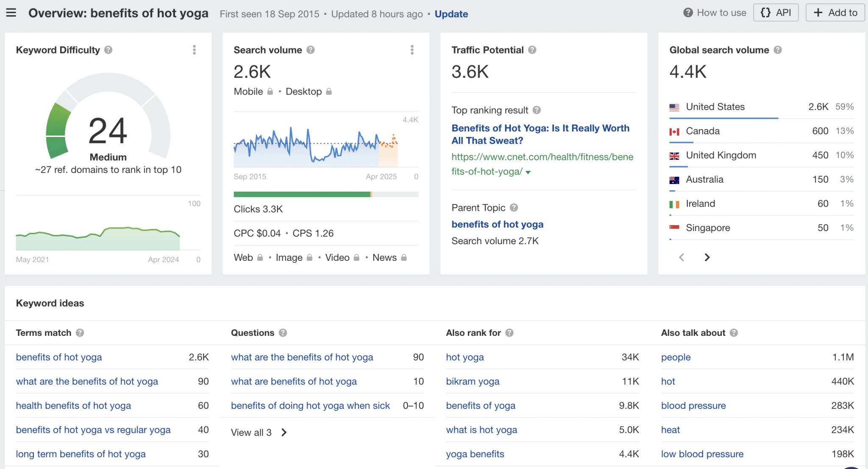Click the Global search volume help icon
This screenshot has width=868, height=469.
point(778,50)
